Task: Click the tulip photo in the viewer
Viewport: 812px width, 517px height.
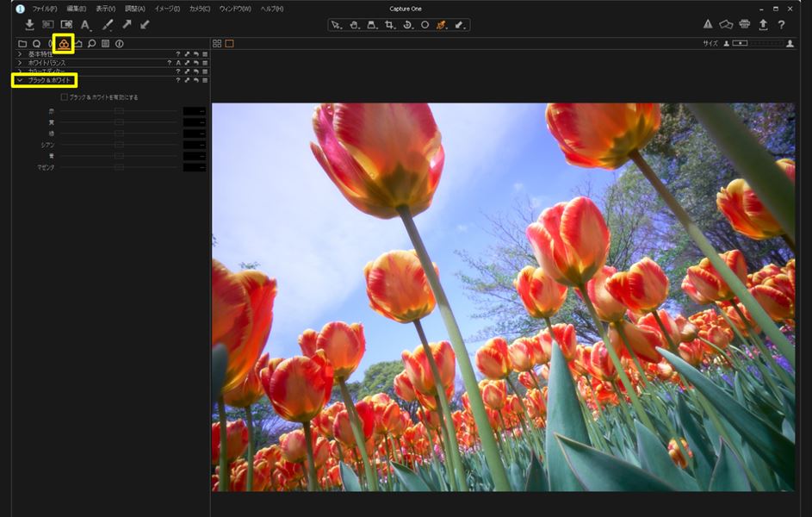Action: 504,296
